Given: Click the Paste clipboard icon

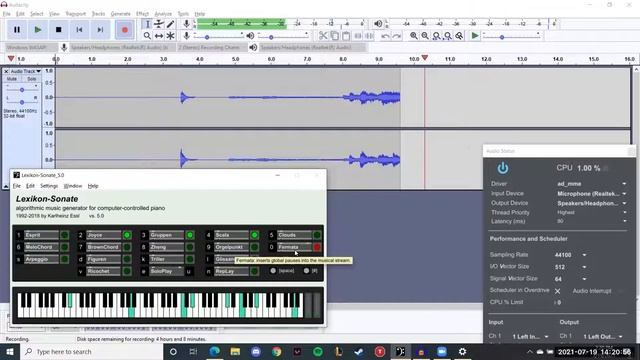Looking at the screenshot, I should point(346,36).
